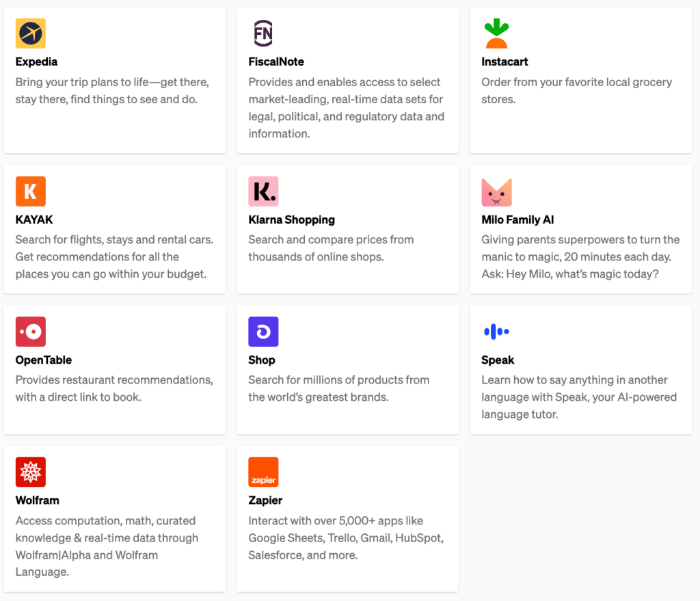Click the orange KAYAK K icon
The width and height of the screenshot is (700, 601).
click(31, 191)
